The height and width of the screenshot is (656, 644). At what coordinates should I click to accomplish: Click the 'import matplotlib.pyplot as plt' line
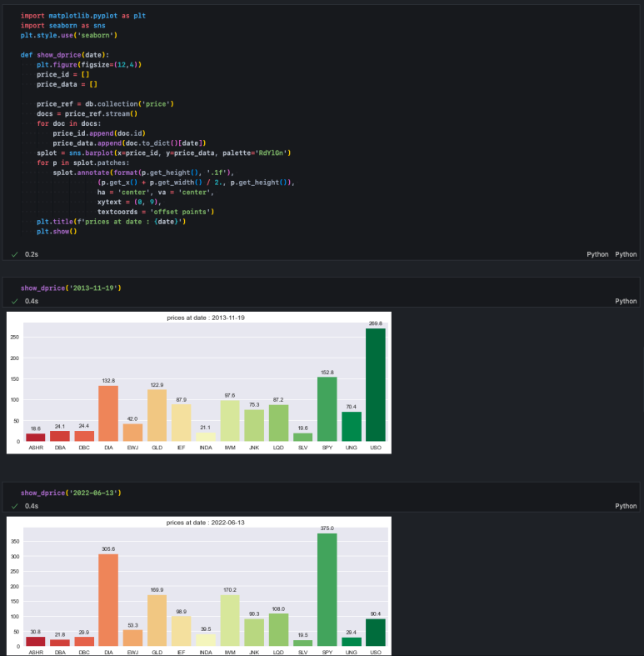83,16
